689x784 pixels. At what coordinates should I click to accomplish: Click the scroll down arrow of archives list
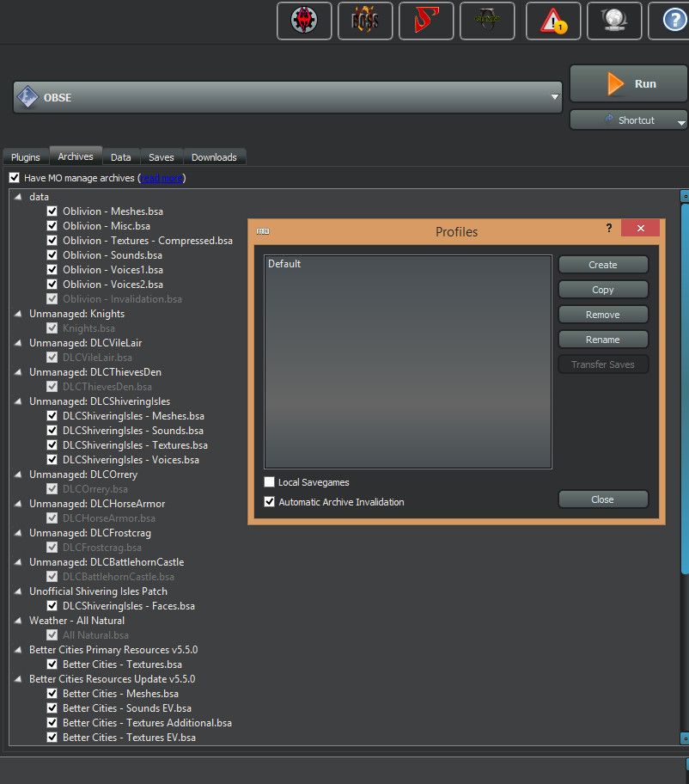[685, 738]
